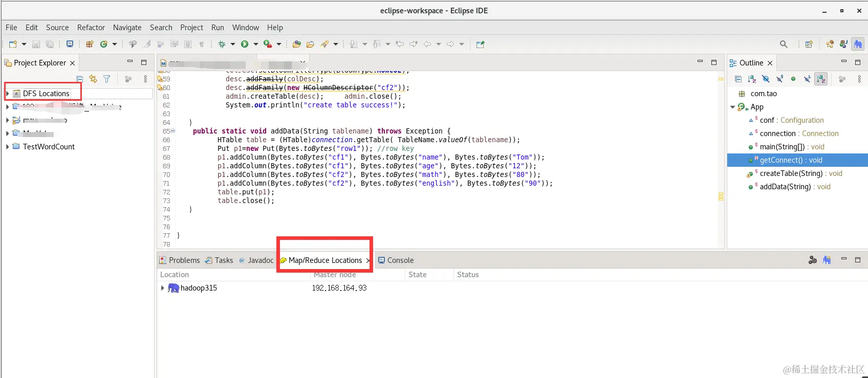Image resolution: width=868 pixels, height=378 pixels.
Task: Open the dropdown arrow beside New icon
Action: [24, 45]
